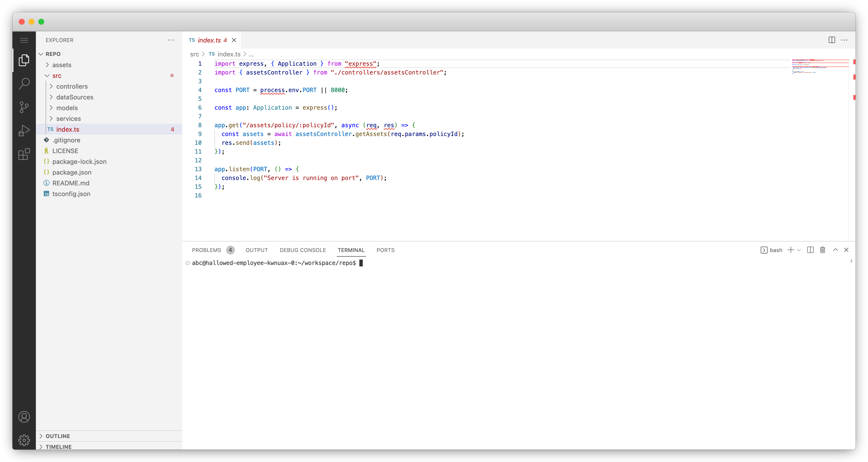
Task: Click 'assetsController' import on line 2
Action: [274, 73]
